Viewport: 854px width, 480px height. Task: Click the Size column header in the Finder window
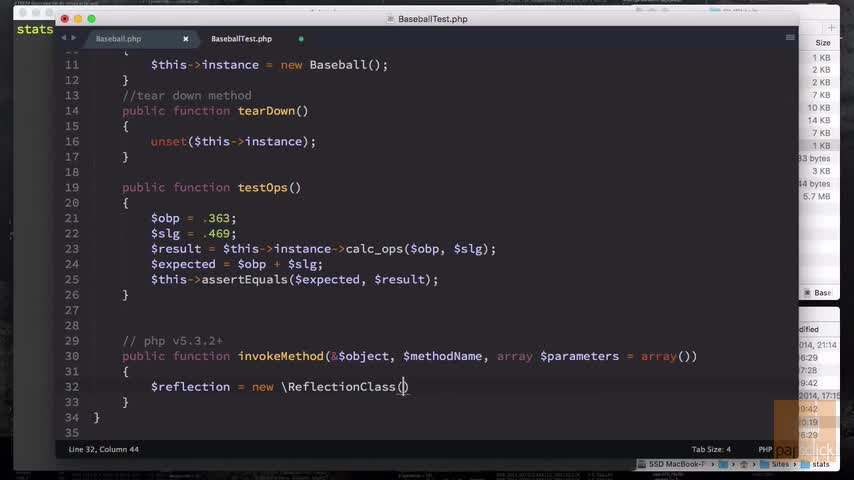coord(822,43)
